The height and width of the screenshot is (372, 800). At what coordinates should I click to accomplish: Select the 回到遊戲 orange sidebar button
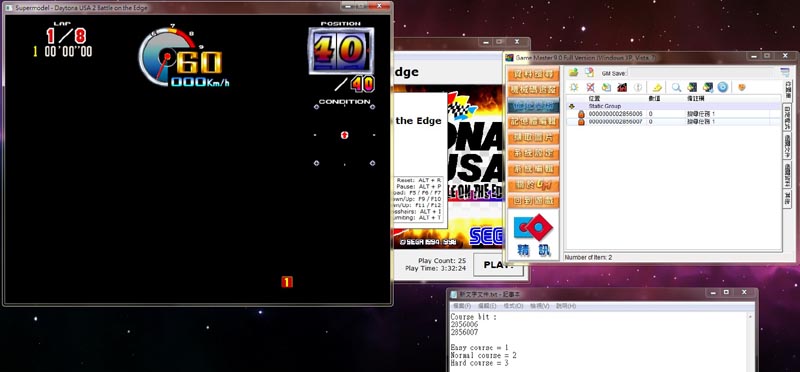pos(526,201)
